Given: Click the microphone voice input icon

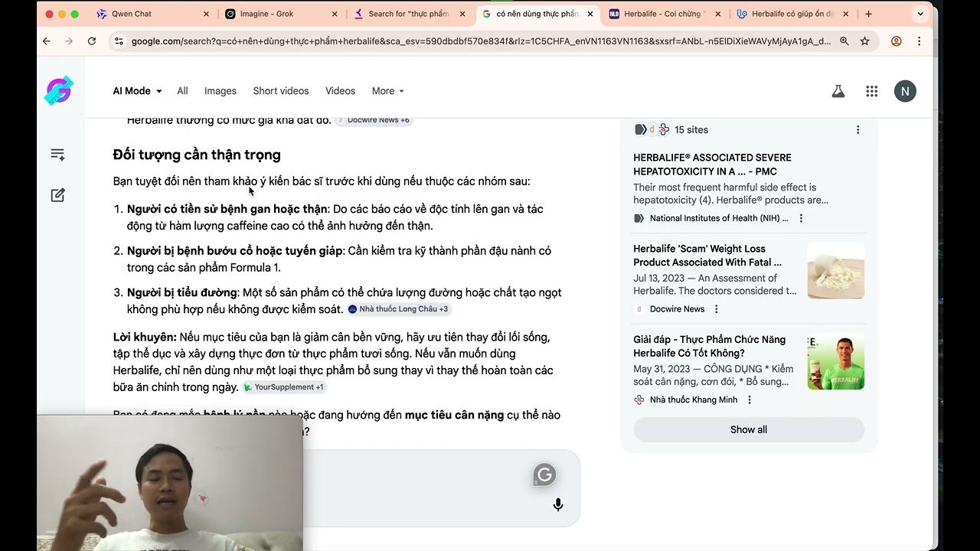Looking at the screenshot, I should (x=558, y=504).
